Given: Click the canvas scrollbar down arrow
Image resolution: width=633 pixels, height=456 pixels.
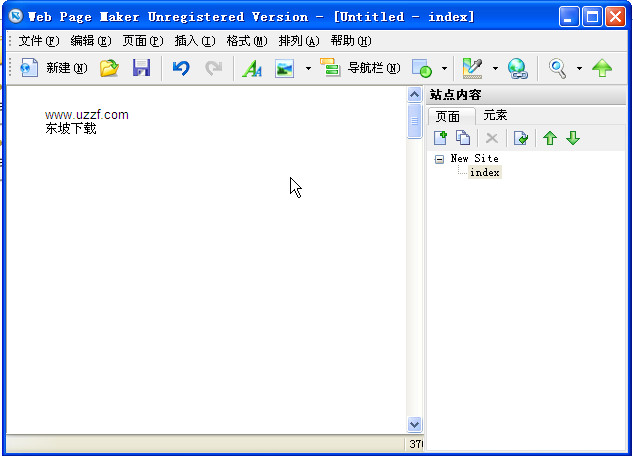Looking at the screenshot, I should pos(415,425).
